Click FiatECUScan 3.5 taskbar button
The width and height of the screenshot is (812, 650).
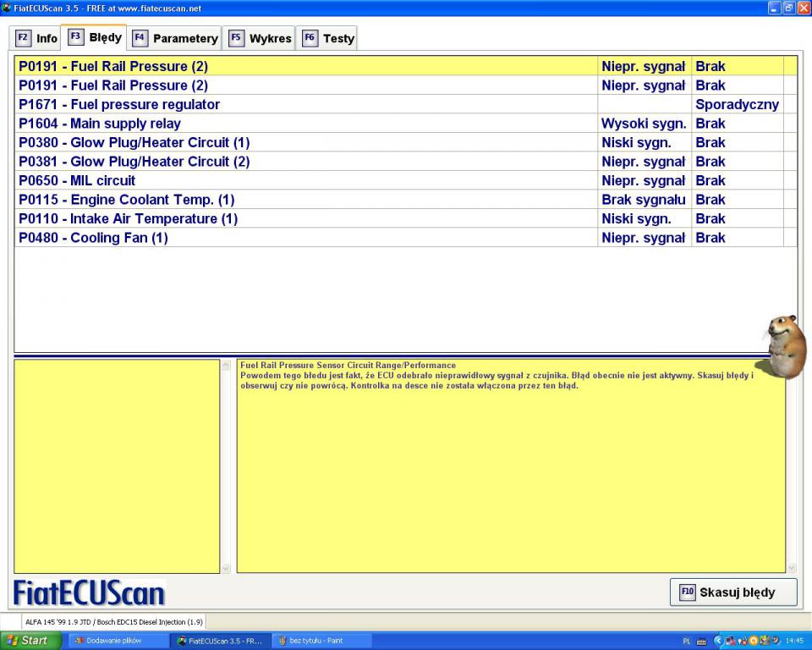point(221,641)
